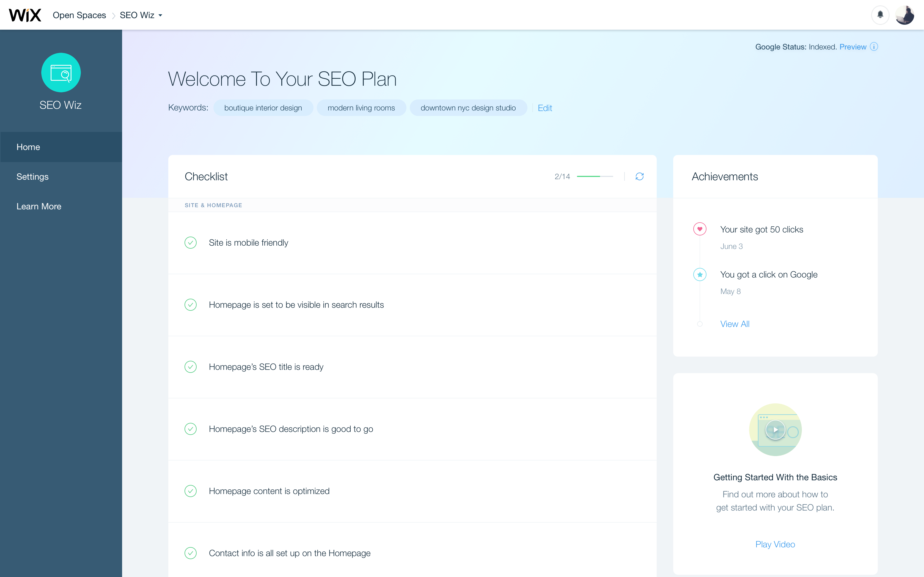Click the user profile avatar
The image size is (924, 577).
pos(904,15)
